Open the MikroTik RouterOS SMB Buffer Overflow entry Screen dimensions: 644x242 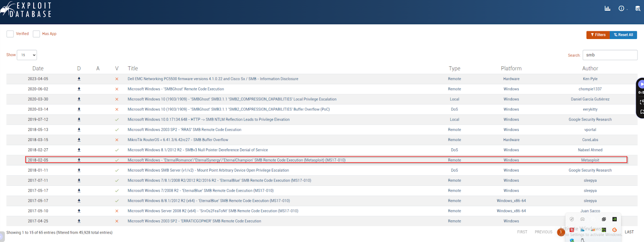[x=178, y=140]
